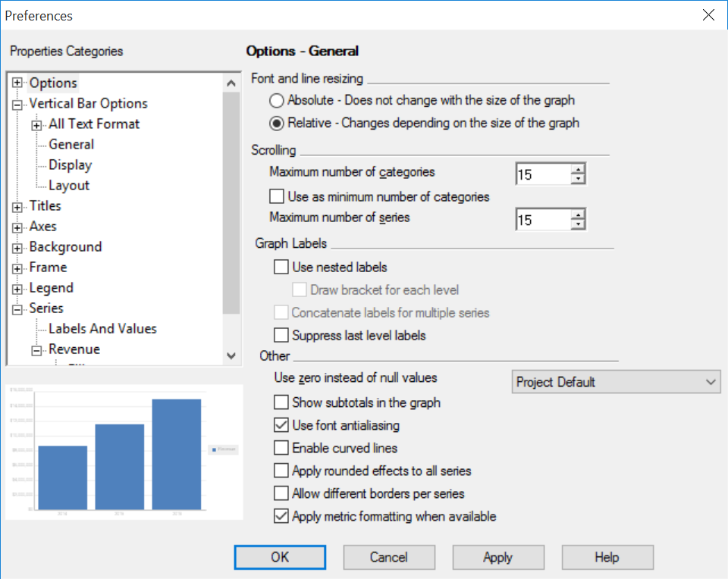Enable Show subtotals in the graph
Viewport: 728px width, 579px height.
pos(281,402)
